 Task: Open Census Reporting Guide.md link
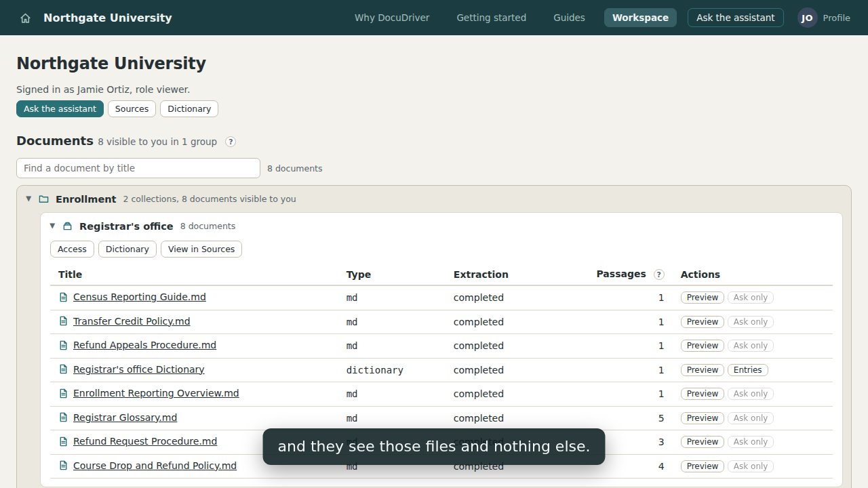[140, 297]
